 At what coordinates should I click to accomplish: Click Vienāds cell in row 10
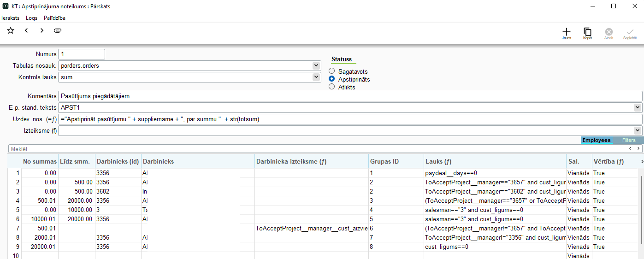tap(579, 256)
